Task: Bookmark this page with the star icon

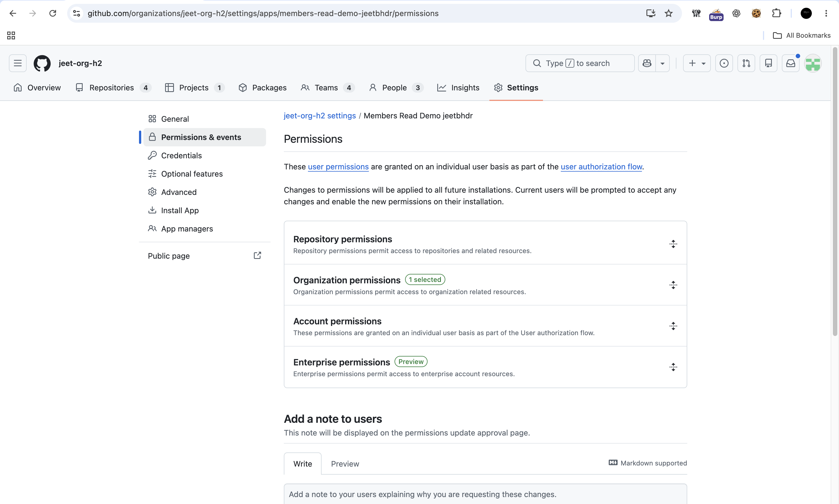Action: coord(668,13)
